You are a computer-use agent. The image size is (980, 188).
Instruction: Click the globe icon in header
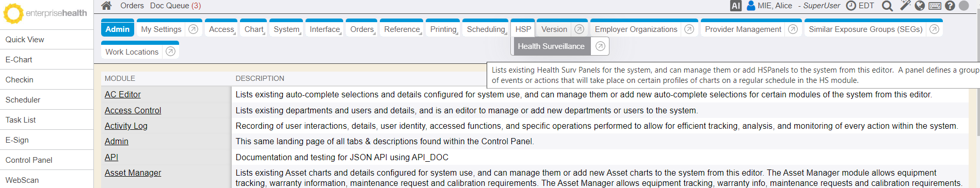pos(920,6)
